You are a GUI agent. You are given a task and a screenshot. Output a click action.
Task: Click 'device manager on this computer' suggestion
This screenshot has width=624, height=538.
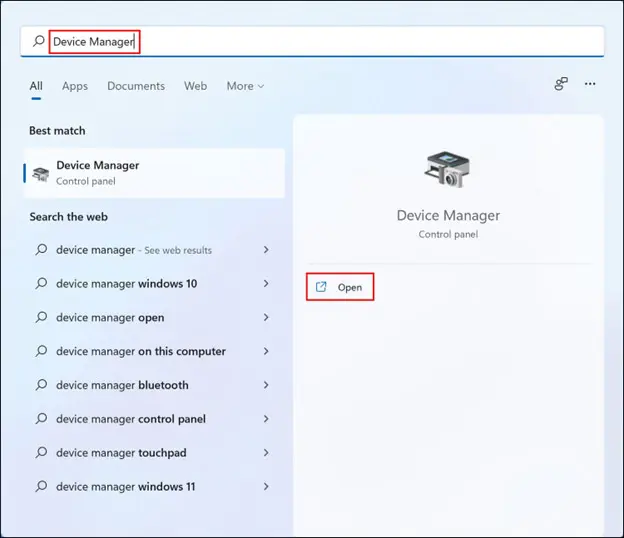(141, 351)
